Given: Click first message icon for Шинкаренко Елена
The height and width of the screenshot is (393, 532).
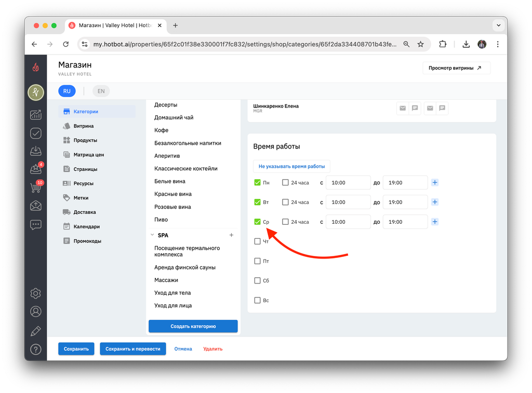Looking at the screenshot, I should click(415, 108).
